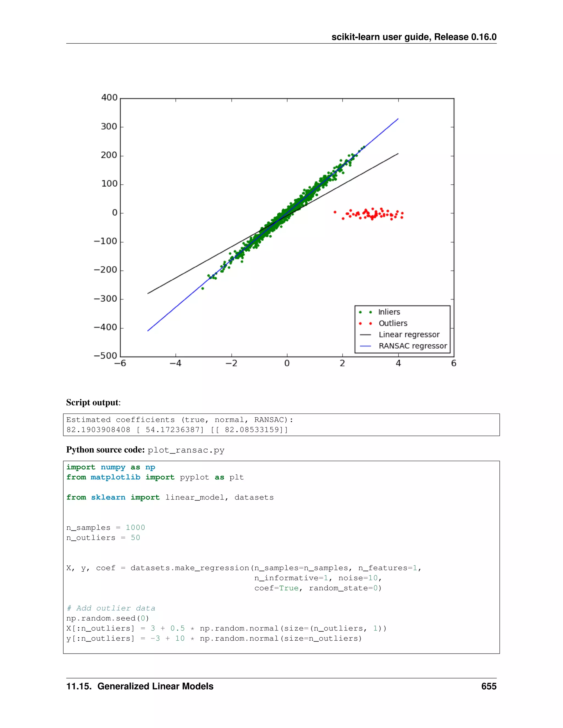Image resolution: width=563 pixels, height=728 pixels.
Task: Click the x-axis tick label '2'
Action: (x=343, y=363)
